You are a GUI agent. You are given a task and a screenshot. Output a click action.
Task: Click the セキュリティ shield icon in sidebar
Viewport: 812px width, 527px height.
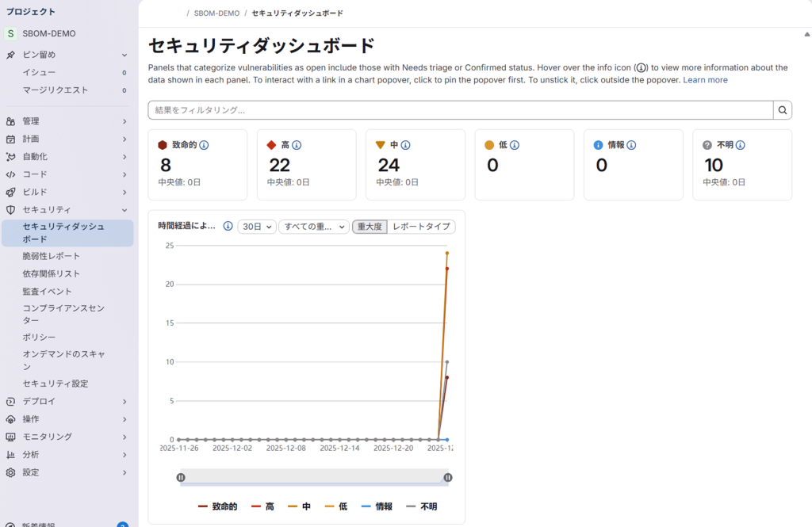[x=10, y=210]
